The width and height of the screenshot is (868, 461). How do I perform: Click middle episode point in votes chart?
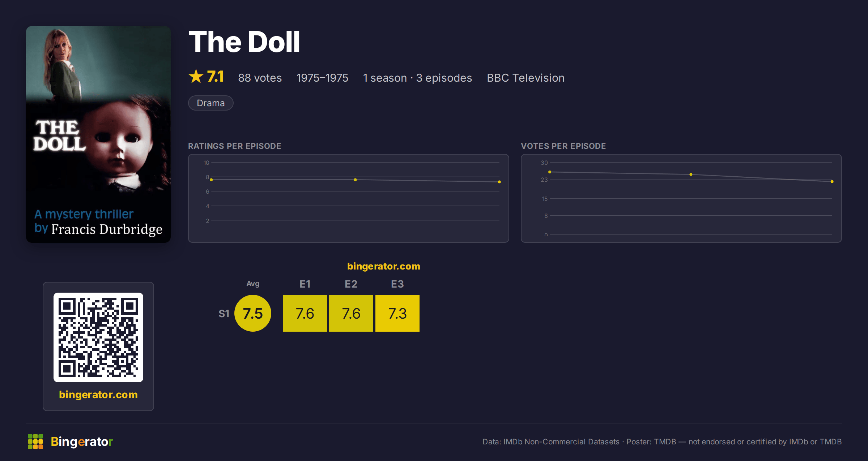691,175
